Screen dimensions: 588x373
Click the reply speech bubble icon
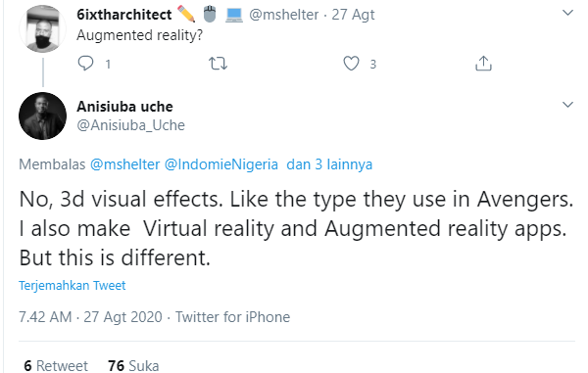click(x=85, y=64)
